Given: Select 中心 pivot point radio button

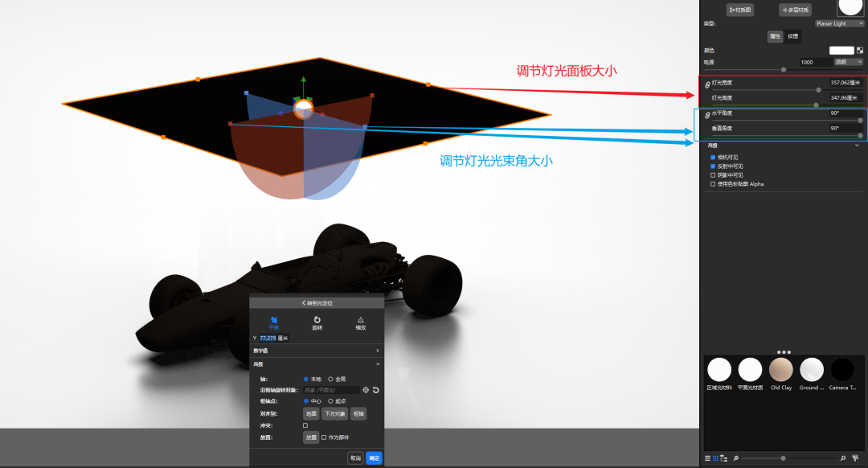Looking at the screenshot, I should pos(306,401).
